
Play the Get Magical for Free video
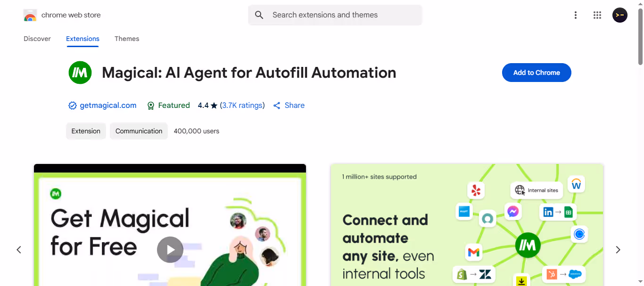click(170, 250)
